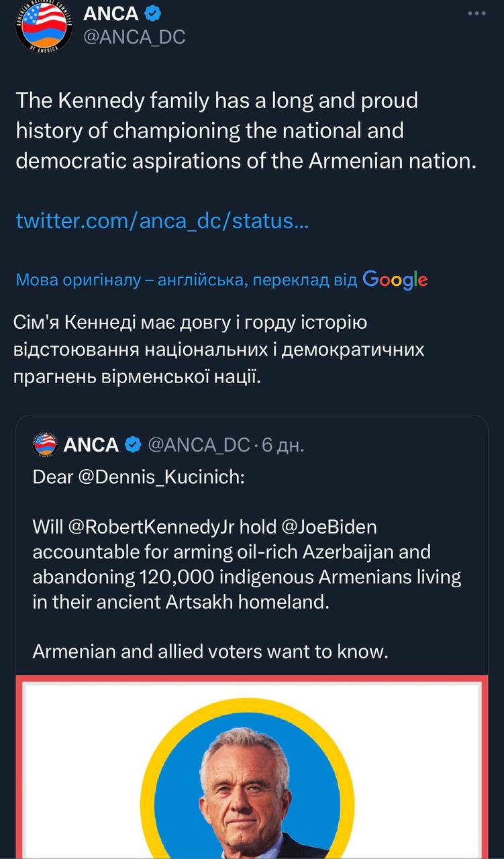Open the twitter.com/anca_dc/status link

tap(162, 221)
